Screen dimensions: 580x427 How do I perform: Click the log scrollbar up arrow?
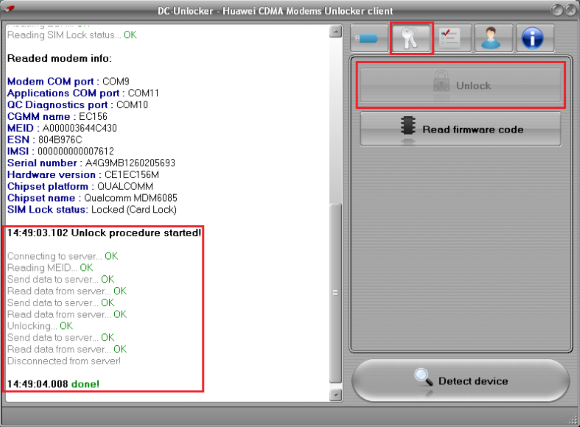(x=335, y=31)
